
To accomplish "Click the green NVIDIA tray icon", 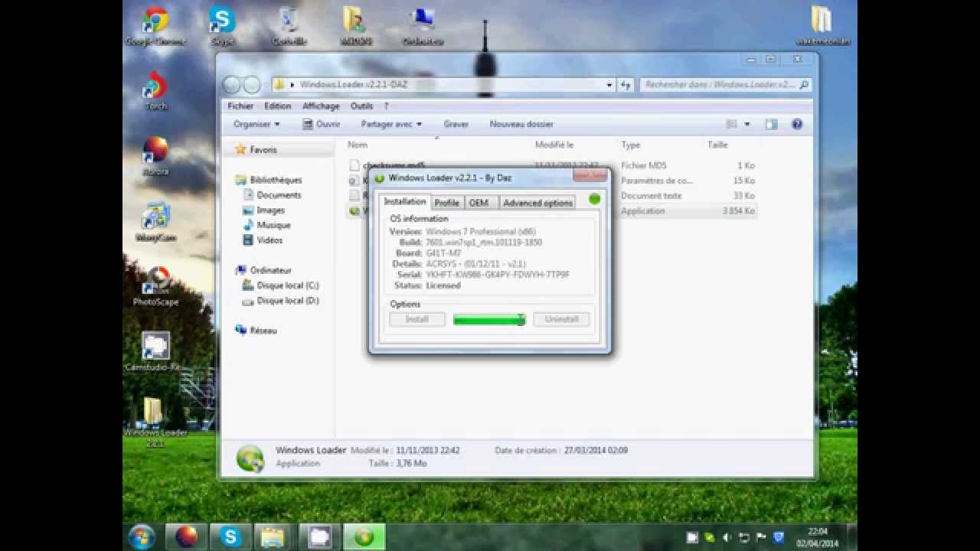I will pyautogui.click(x=710, y=537).
